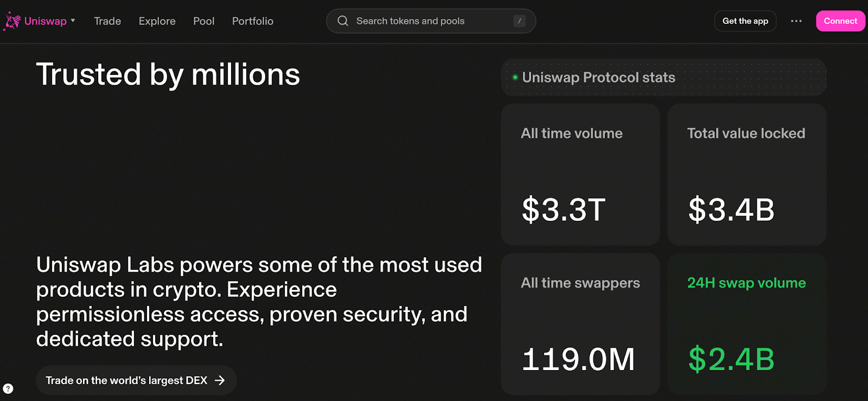This screenshot has height=401, width=868.
Task: Click the Uniswap unicorn logo icon
Action: (12, 21)
